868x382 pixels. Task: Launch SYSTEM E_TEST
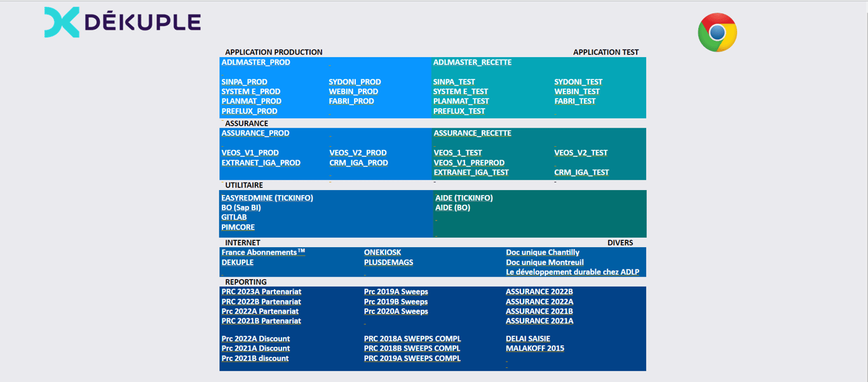[461, 92]
